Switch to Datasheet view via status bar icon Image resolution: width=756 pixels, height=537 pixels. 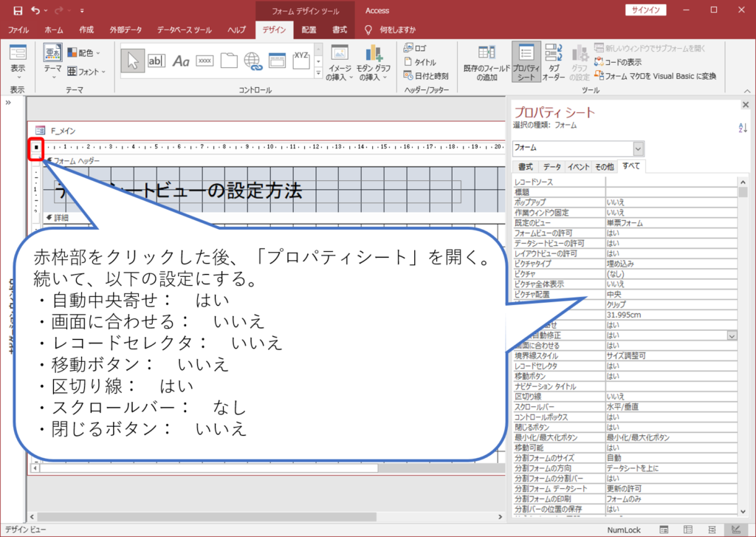[x=688, y=530]
